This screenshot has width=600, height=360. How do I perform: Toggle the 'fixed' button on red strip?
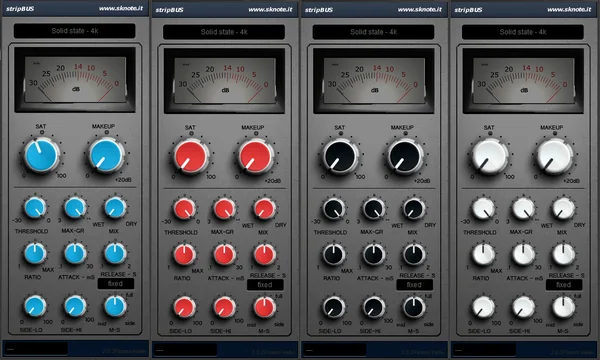265,285
